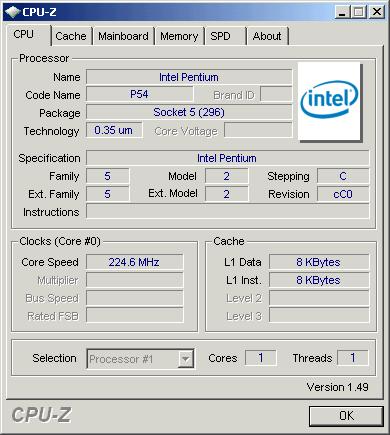This screenshot has height=435, width=390.
Task: Click the empty Rated FSB field
Action: [x=134, y=316]
